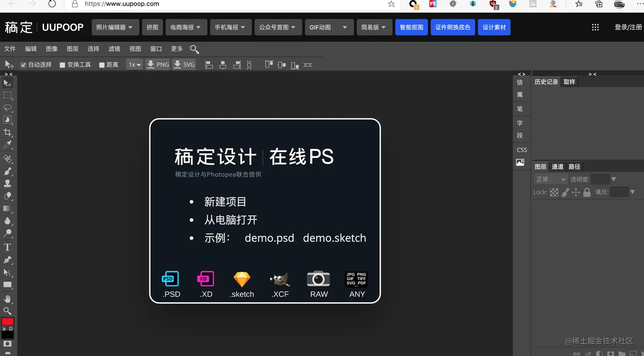Select the Gradient tool
Viewport: 644px width, 356px height.
(x=7, y=208)
